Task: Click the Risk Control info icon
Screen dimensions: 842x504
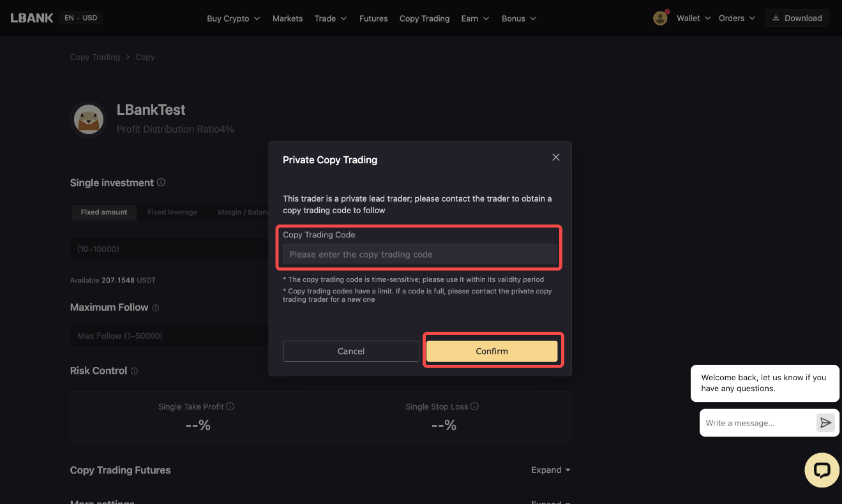Action: pyautogui.click(x=134, y=371)
